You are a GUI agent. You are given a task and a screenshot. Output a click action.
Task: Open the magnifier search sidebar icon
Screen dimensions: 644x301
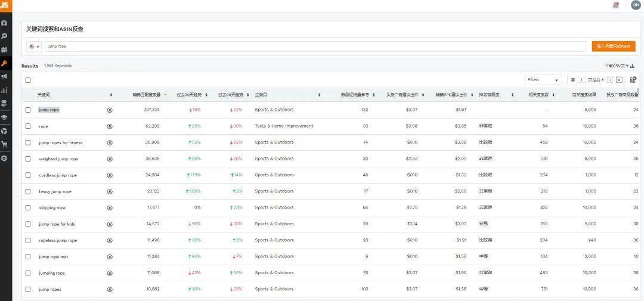click(x=4, y=36)
